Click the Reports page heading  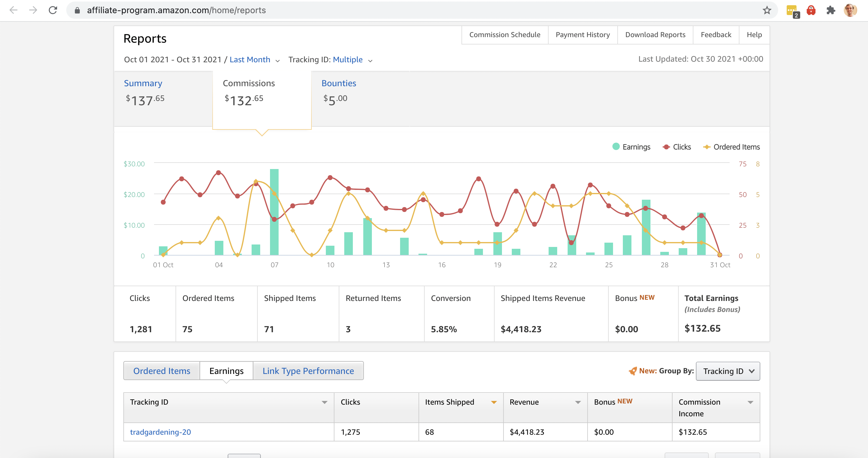coord(145,39)
